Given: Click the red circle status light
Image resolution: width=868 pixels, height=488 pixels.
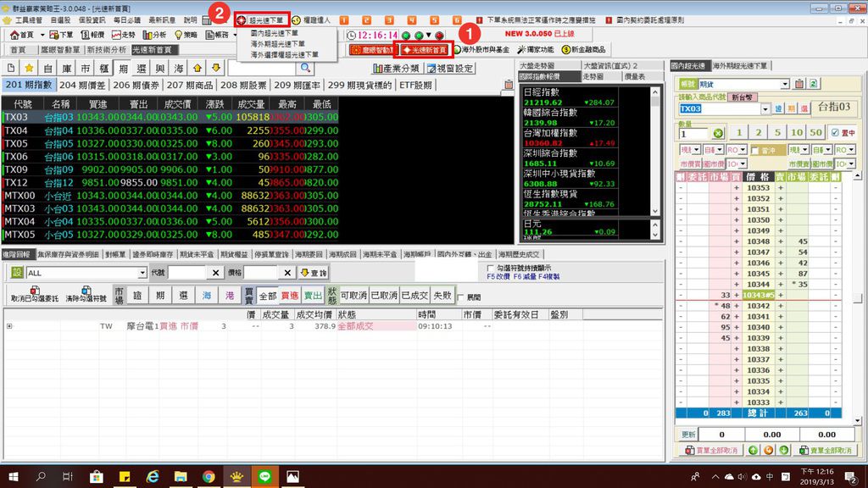Looking at the screenshot, I should pos(439,36).
